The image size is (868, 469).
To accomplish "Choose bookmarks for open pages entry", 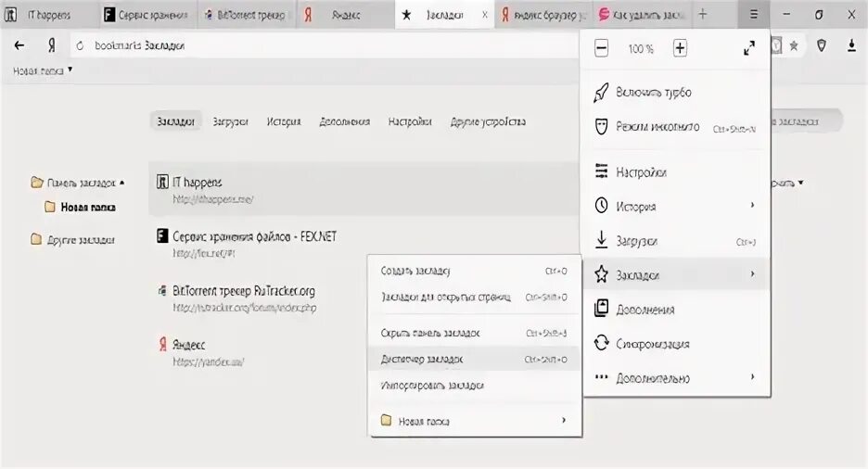I will (x=475, y=297).
